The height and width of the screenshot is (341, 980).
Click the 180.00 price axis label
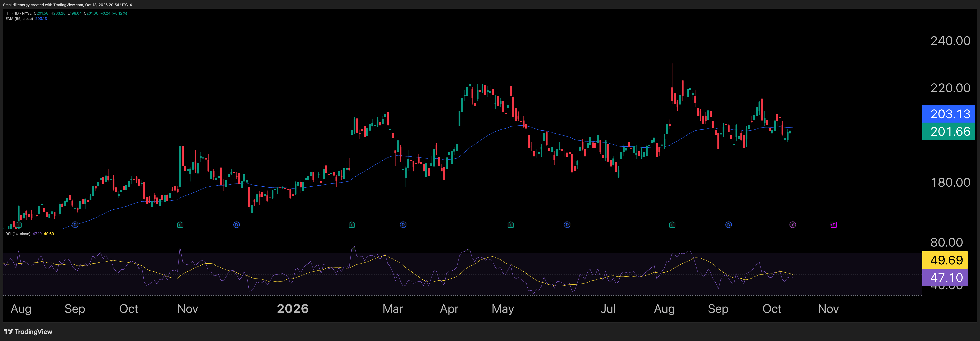coord(950,182)
